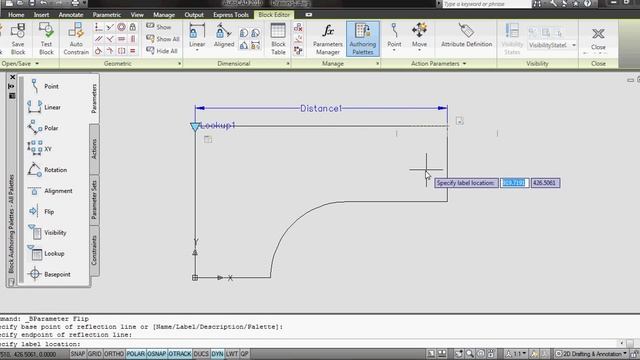
Task: Click Show All constraints button
Action: (x=163, y=39)
